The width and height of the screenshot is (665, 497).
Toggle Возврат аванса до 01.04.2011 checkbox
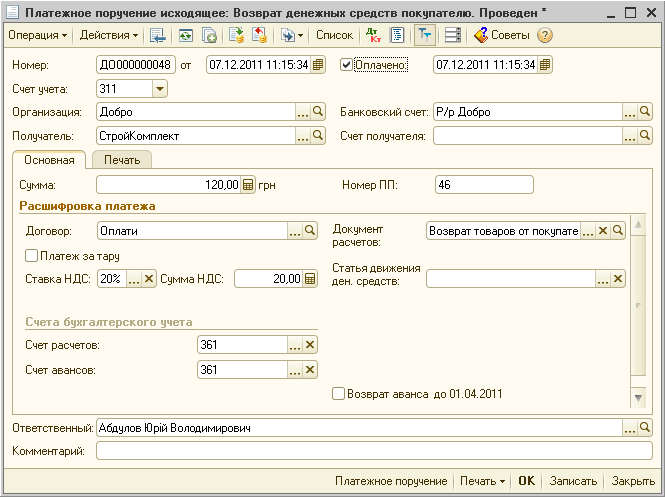coord(338,394)
